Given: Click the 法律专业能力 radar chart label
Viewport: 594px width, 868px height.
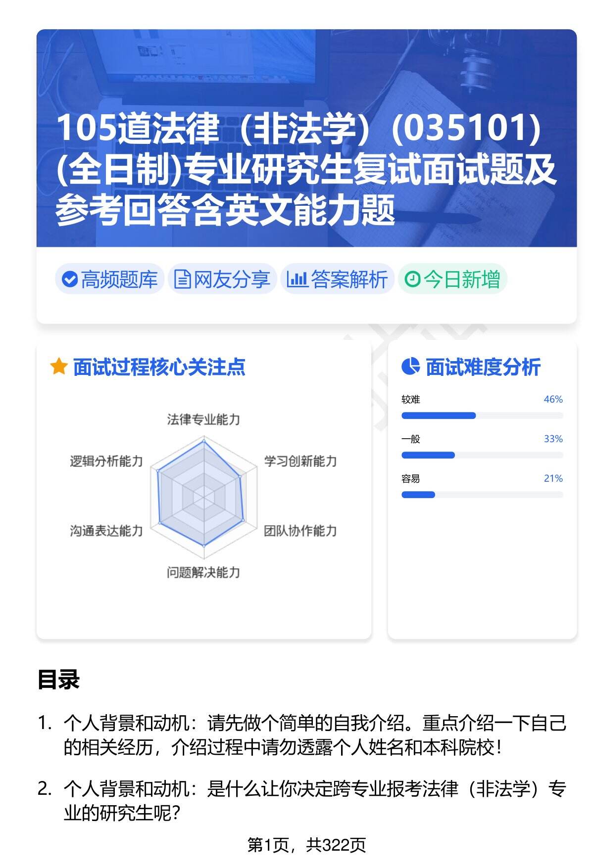Looking at the screenshot, I should 203,420.
